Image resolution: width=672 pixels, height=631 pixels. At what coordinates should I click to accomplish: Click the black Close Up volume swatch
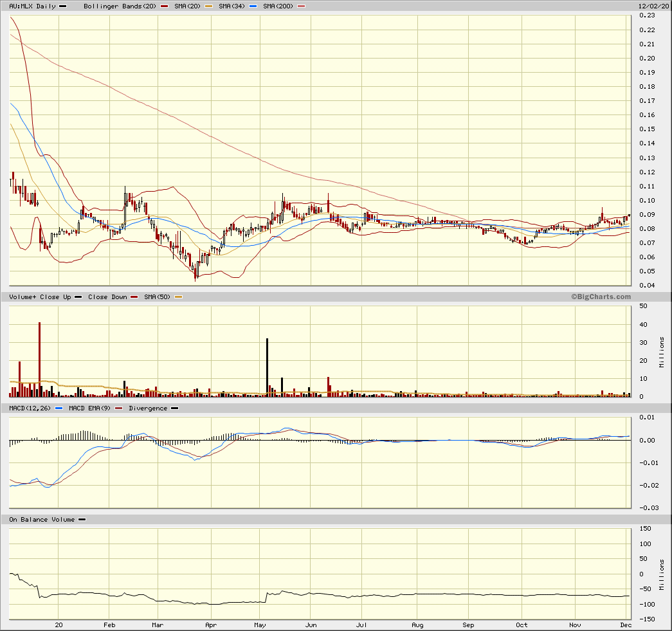coord(78,297)
